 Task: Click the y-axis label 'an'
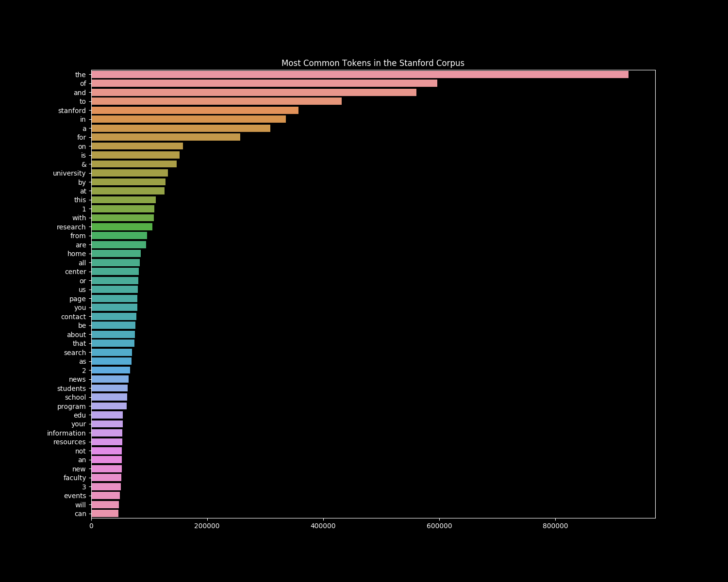tap(82, 460)
